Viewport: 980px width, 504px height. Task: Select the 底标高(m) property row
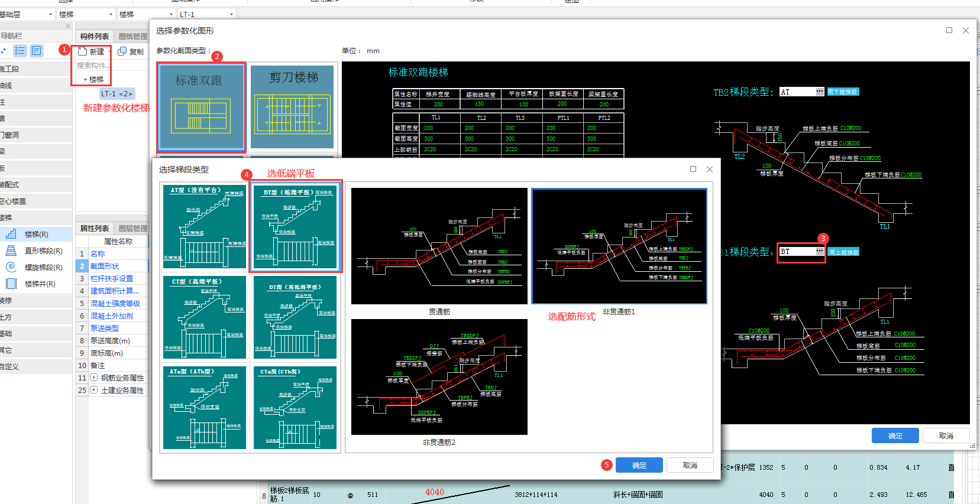[112, 353]
